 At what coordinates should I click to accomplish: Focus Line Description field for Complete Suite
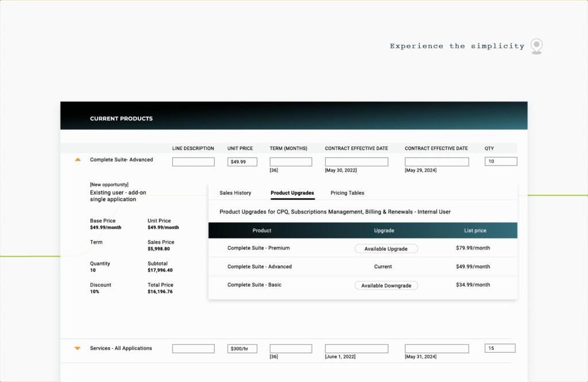(194, 162)
